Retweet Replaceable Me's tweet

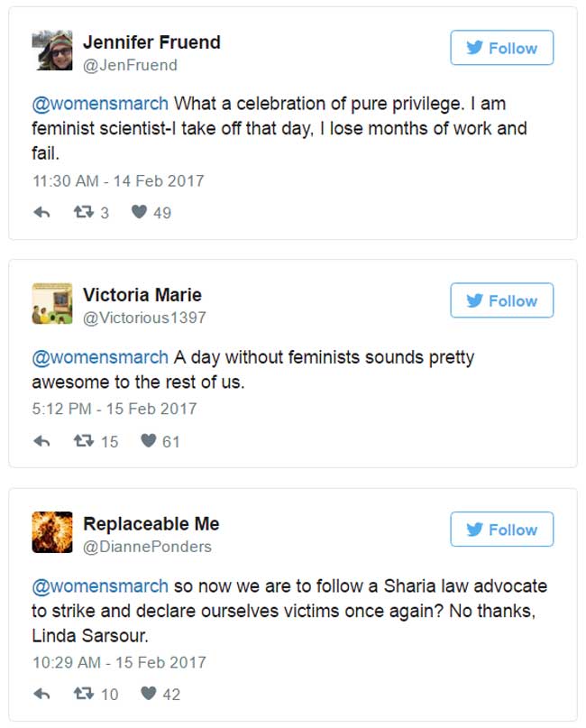tap(84, 694)
